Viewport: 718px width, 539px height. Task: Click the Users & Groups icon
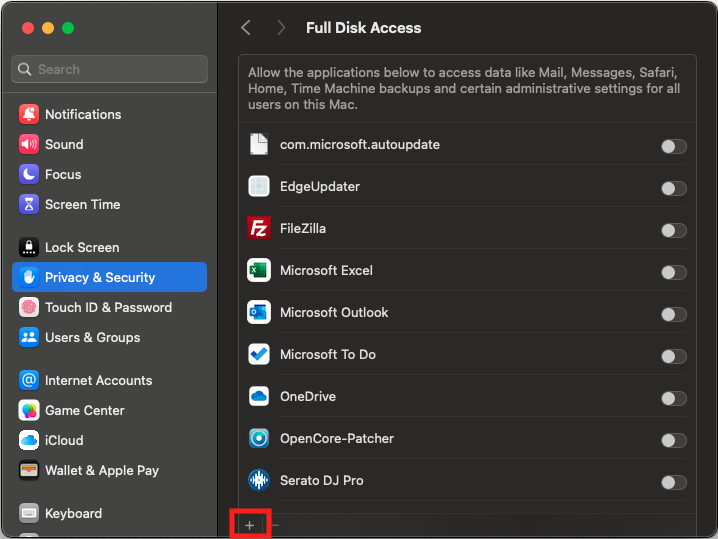click(29, 338)
